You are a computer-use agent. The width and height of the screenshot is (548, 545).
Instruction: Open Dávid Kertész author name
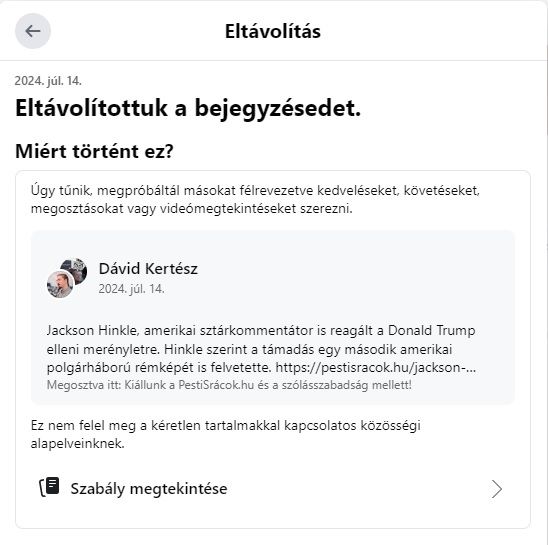coord(148,268)
